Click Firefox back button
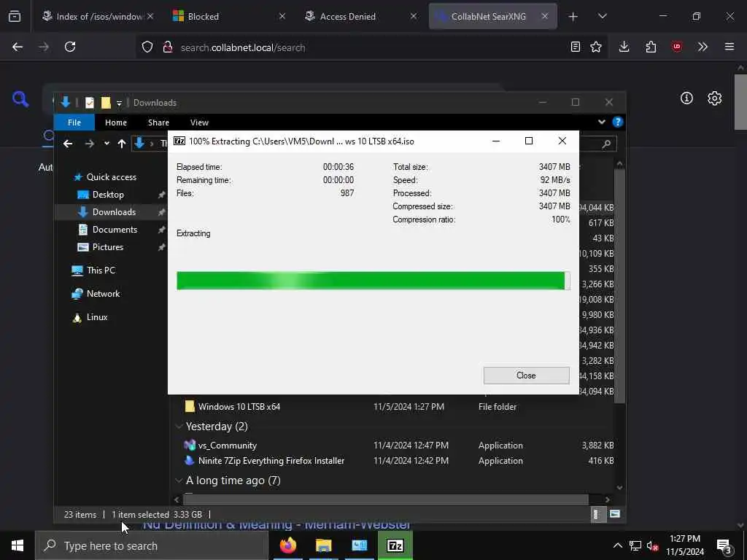 pyautogui.click(x=18, y=47)
